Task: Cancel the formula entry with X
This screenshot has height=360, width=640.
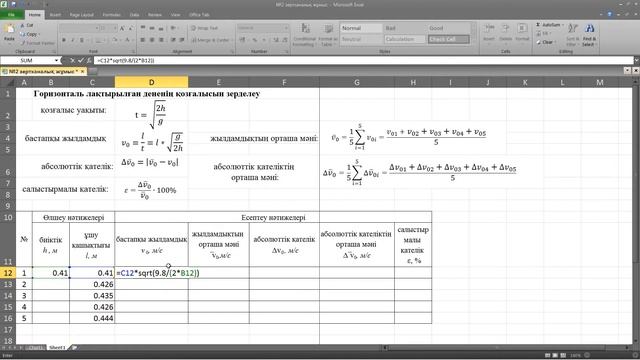Action: (72, 60)
